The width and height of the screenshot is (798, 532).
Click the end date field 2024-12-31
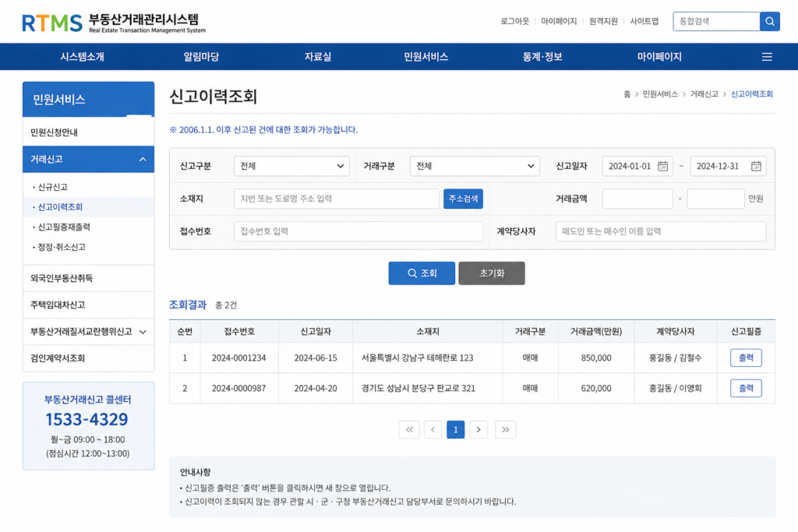coord(728,167)
